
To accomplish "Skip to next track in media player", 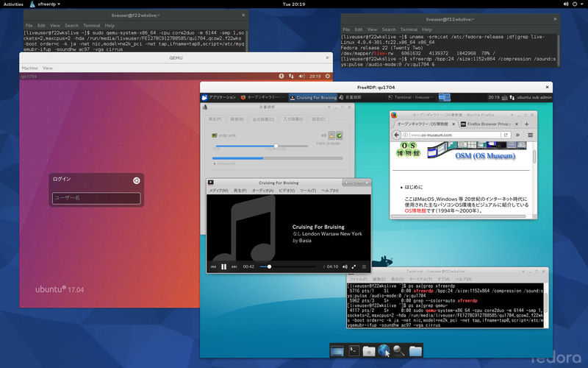I will pyautogui.click(x=234, y=266).
